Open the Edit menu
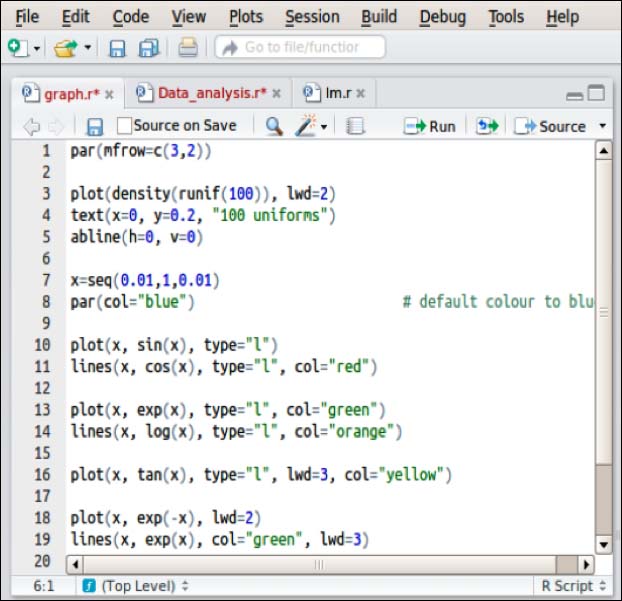The width and height of the screenshot is (622, 601). (76, 17)
